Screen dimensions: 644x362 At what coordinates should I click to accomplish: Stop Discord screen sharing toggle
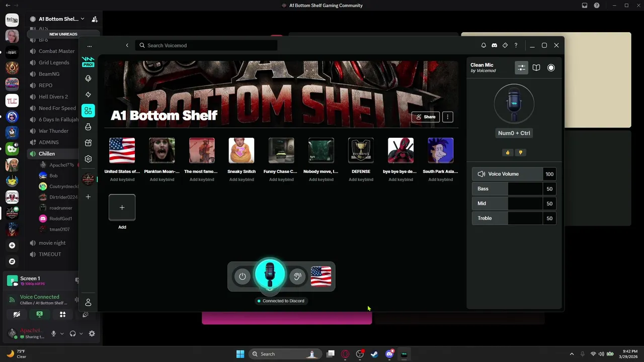[39, 314]
